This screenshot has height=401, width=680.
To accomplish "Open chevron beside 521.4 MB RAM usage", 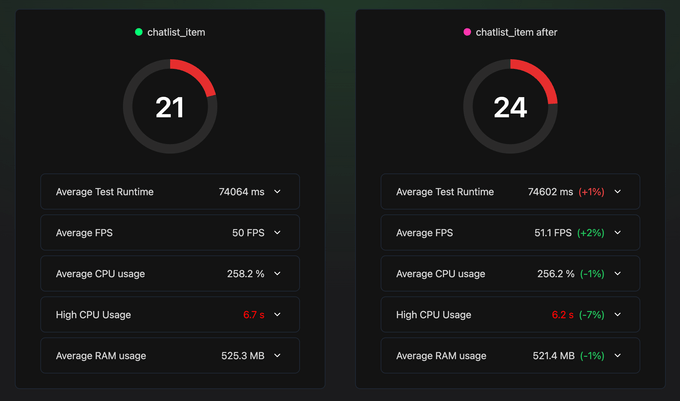I will (618, 355).
